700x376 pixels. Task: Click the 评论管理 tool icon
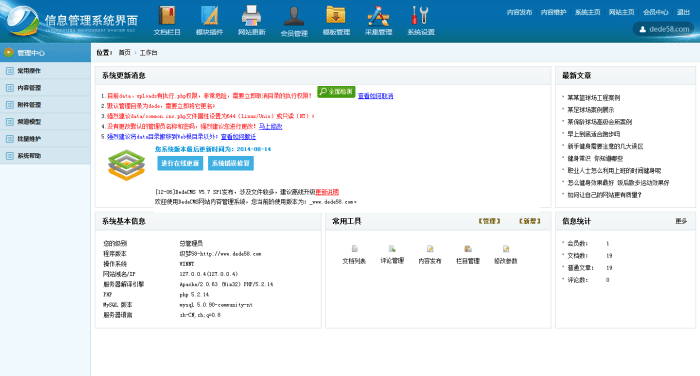pyautogui.click(x=392, y=249)
